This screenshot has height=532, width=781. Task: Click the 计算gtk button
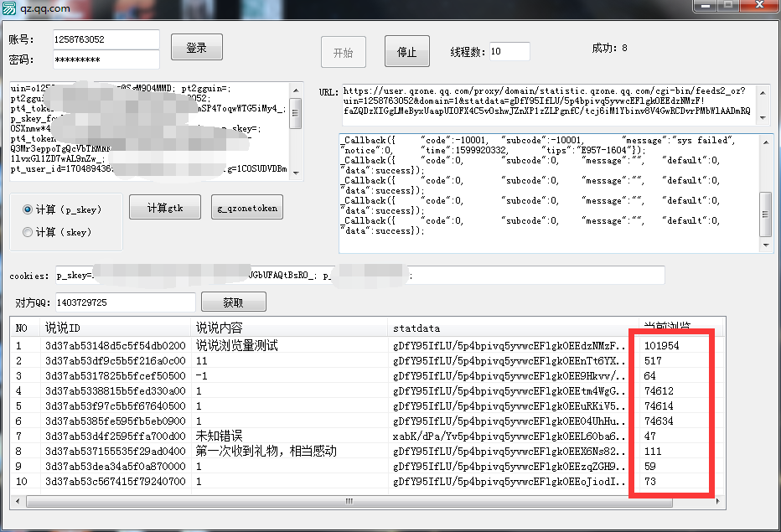click(165, 207)
